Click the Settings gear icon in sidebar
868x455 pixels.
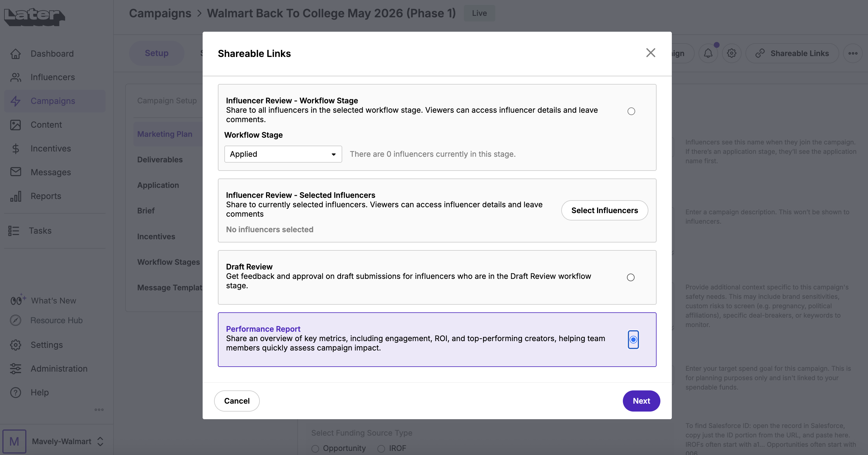16,345
